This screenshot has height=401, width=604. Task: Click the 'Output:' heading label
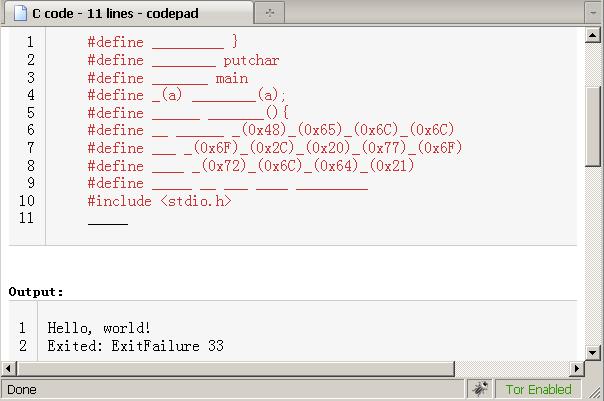pos(36,292)
